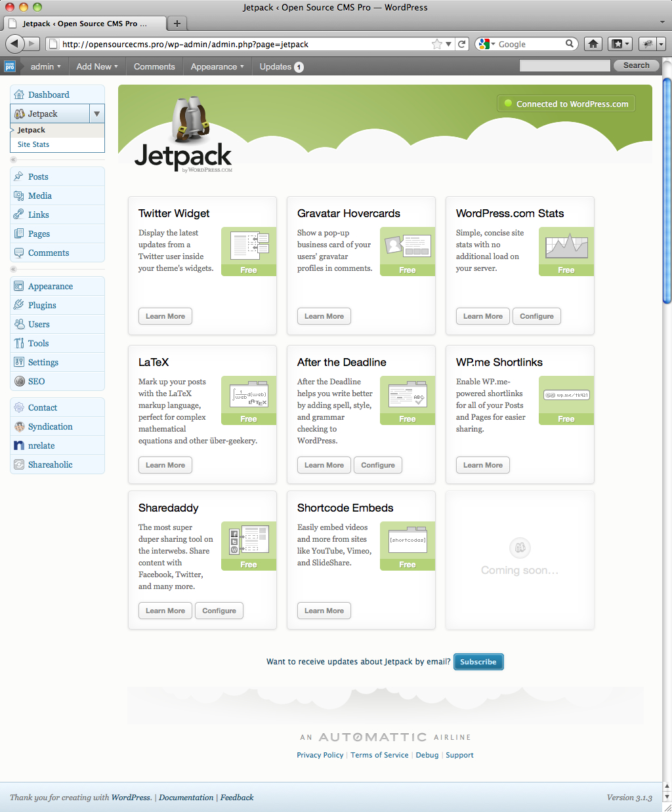This screenshot has height=812, width=672.
Task: Click Learn More under Gravatar Hovercards
Action: 324,316
